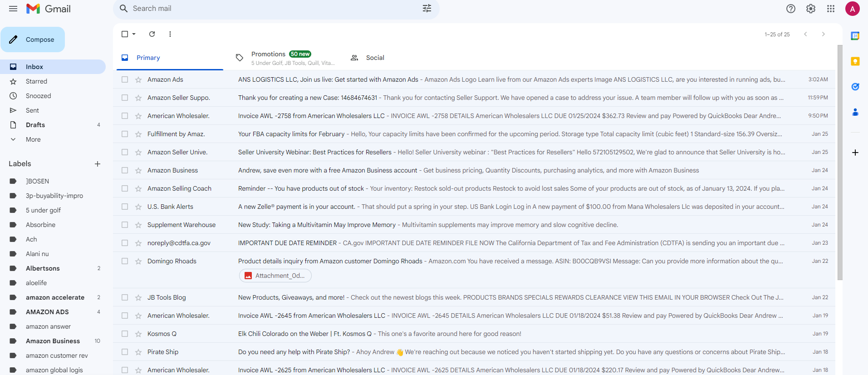Star the Kosmos Q email
This screenshot has height=375, width=868.
coord(138,334)
